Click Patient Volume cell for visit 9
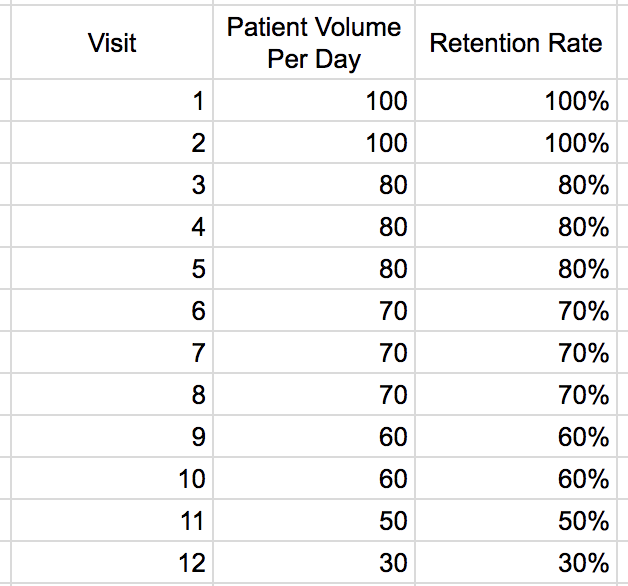628x586 pixels. coord(314,437)
